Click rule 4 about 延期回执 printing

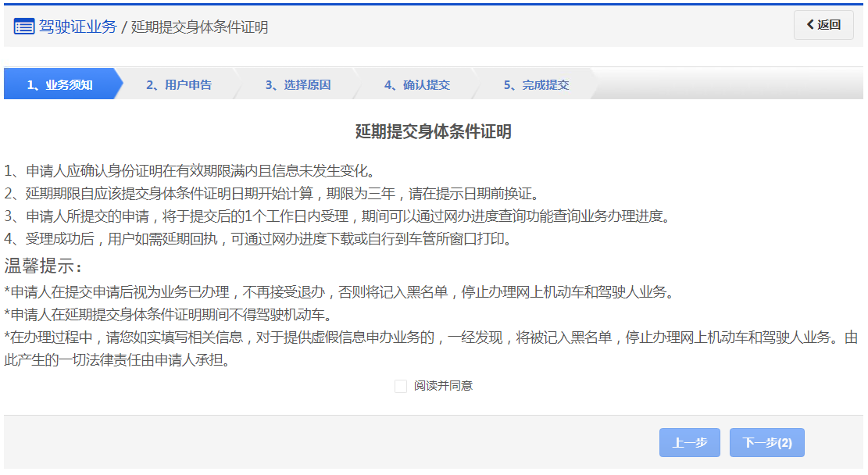[x=258, y=239]
